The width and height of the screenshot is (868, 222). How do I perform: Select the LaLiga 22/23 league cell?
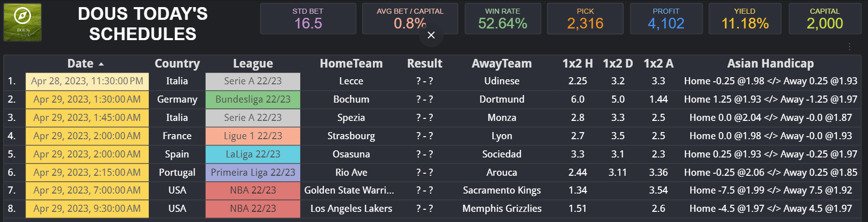tap(252, 154)
